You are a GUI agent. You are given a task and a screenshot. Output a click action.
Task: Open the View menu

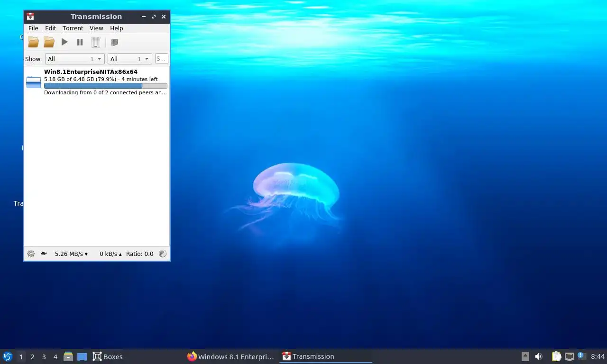point(96,28)
